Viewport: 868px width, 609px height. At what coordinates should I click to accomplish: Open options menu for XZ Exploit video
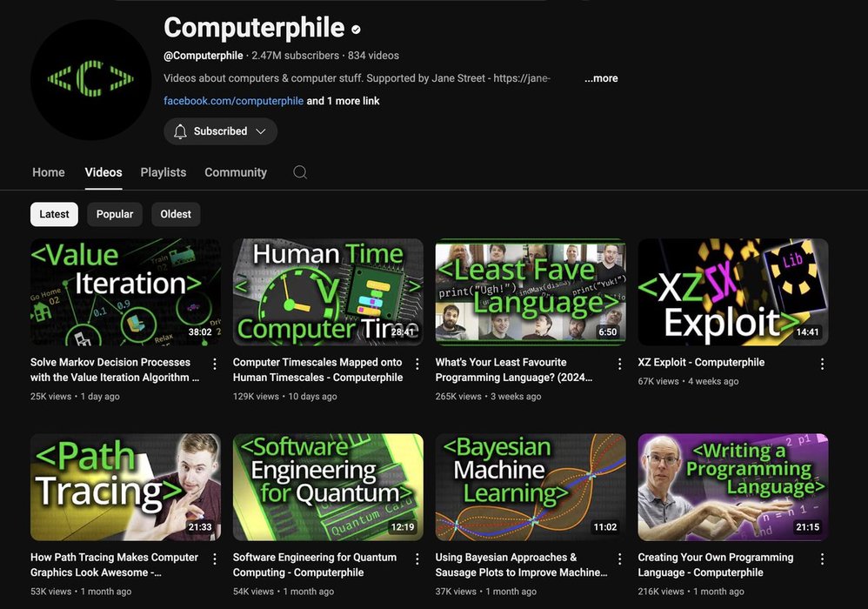click(x=823, y=364)
